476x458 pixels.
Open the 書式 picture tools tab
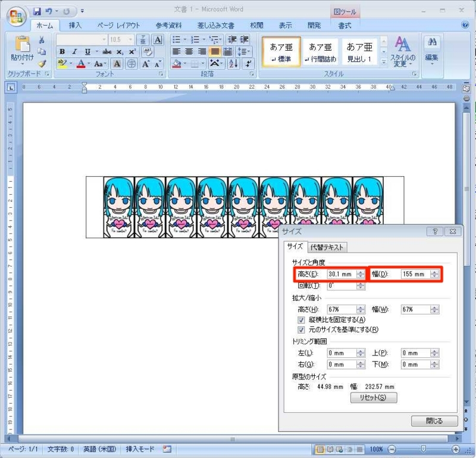pyautogui.click(x=345, y=26)
